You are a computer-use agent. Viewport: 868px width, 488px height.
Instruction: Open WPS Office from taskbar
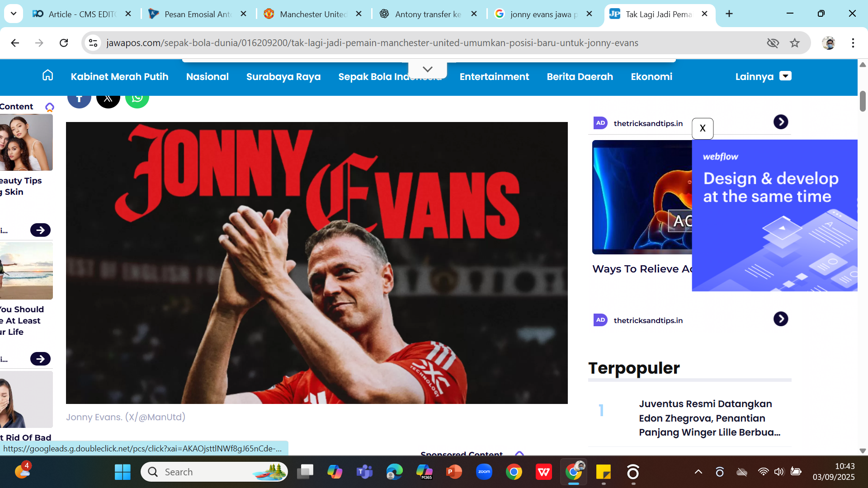coord(543,472)
